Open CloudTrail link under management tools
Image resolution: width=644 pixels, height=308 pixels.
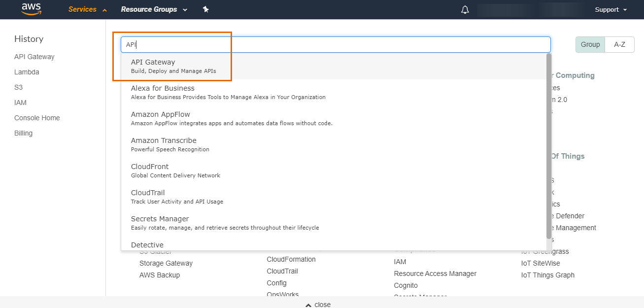pyautogui.click(x=282, y=271)
